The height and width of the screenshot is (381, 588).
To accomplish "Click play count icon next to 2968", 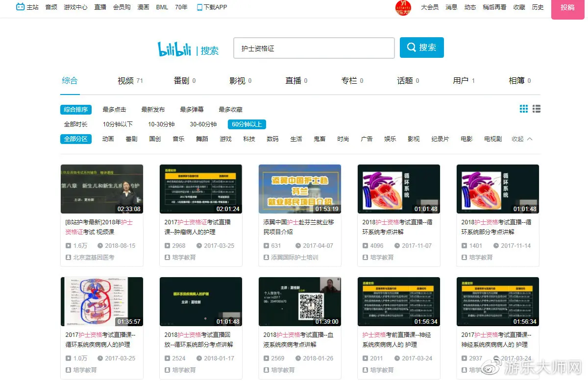I will tap(167, 246).
